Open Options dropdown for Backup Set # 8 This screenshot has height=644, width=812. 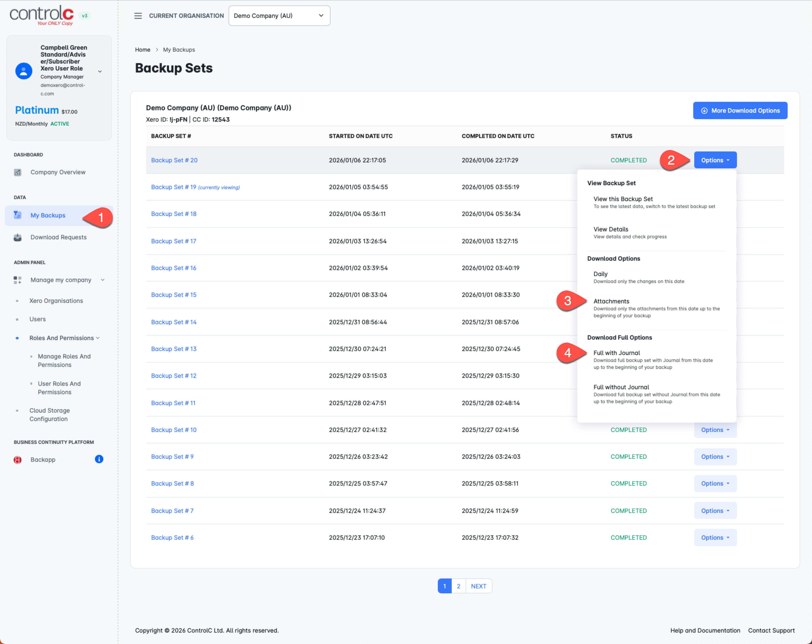(x=715, y=484)
